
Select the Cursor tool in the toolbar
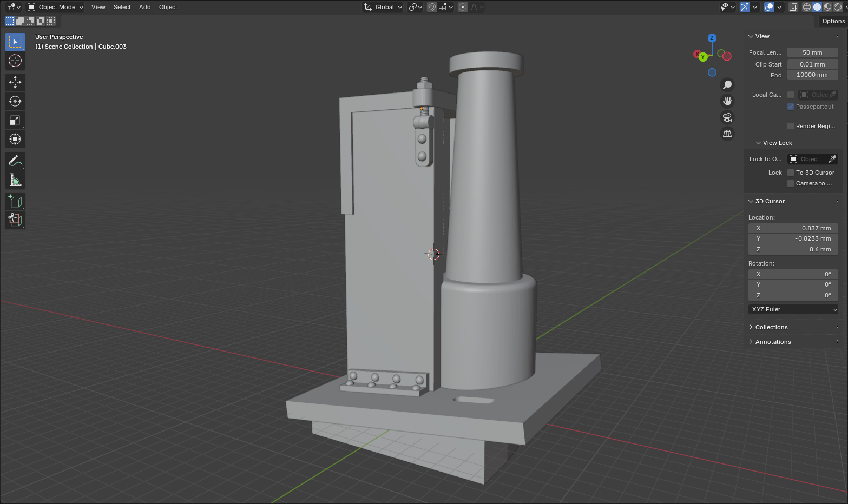(x=15, y=61)
